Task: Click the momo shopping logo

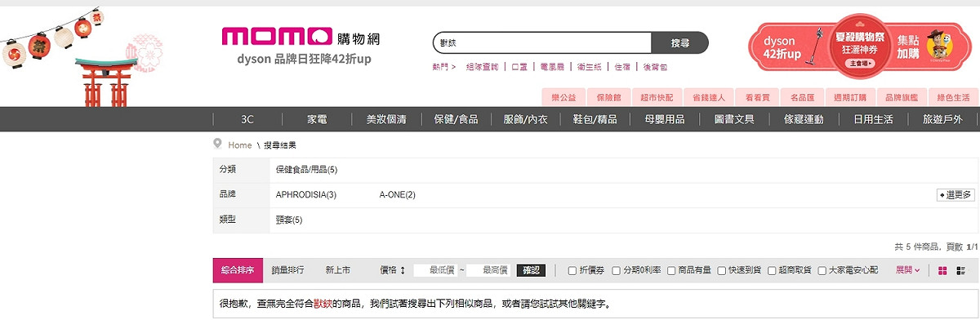Action: point(301,37)
